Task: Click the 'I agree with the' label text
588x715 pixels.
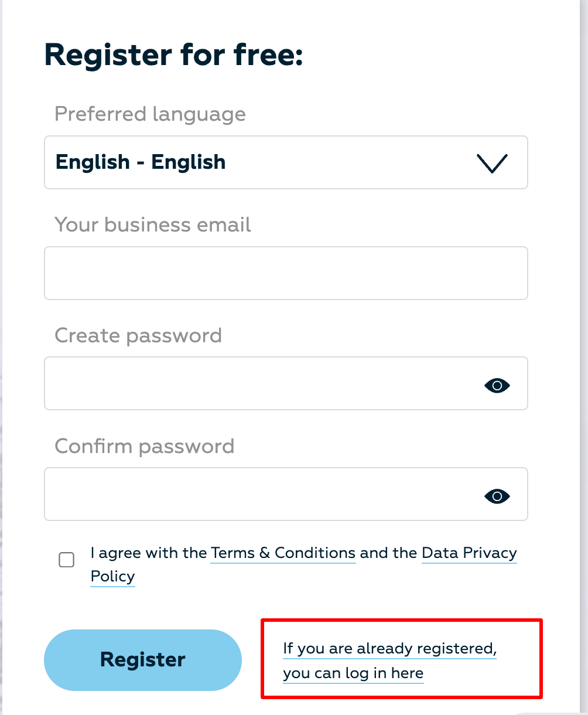Action: click(149, 553)
